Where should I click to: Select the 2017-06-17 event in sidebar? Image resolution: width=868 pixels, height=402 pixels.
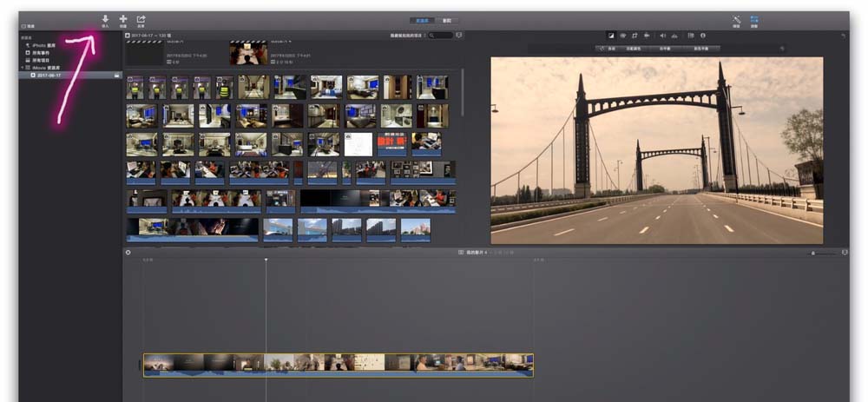70,75
